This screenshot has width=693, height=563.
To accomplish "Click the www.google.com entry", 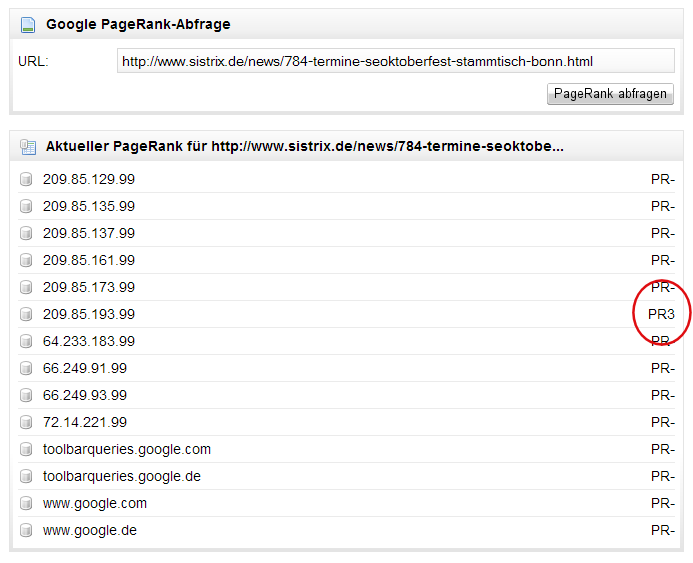I will point(95,504).
